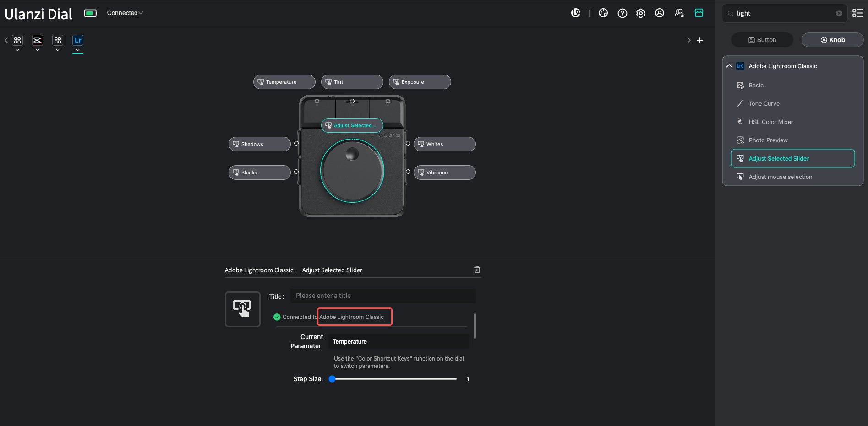Viewport: 868px width, 426px height.
Task: Open the grid profile icon left of Lightroom
Action: tap(58, 40)
